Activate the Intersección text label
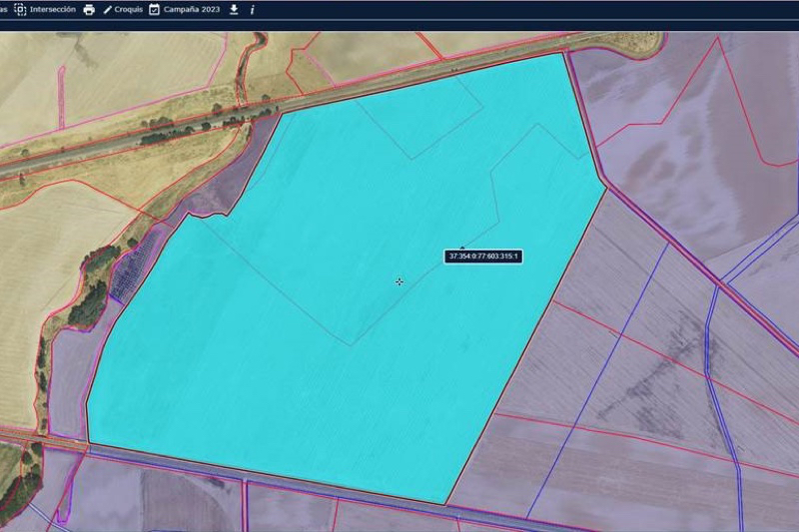This screenshot has height=532, width=799. (x=53, y=9)
